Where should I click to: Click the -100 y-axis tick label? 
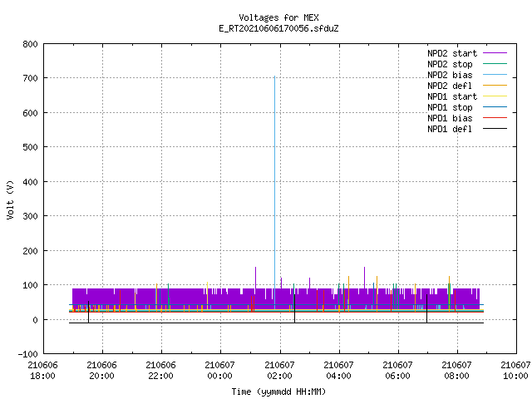[x=27, y=354]
